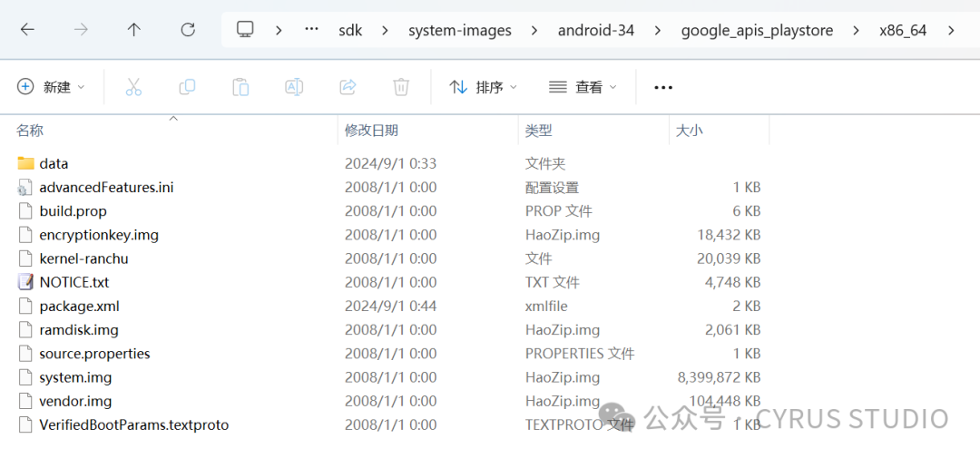Click the Cut scissors icon

click(133, 87)
